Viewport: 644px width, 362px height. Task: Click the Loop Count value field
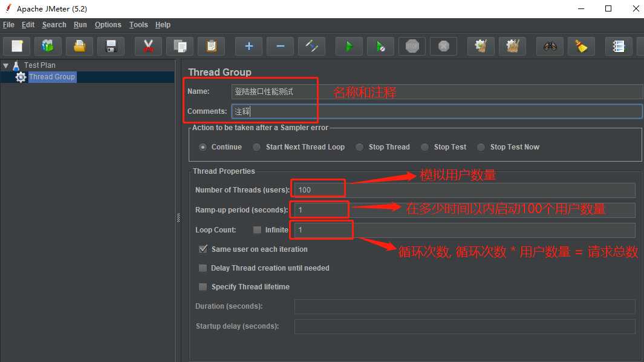(x=465, y=230)
